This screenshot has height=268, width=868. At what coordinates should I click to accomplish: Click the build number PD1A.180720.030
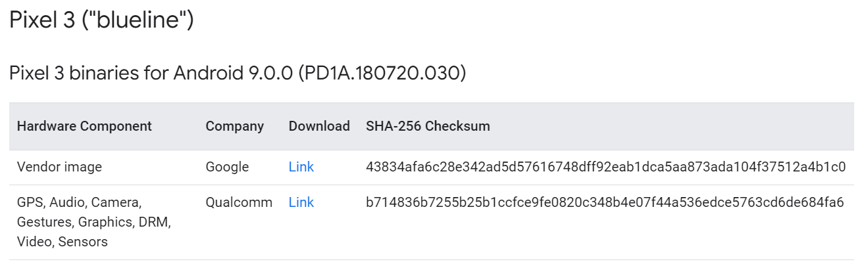pyautogui.click(x=382, y=73)
